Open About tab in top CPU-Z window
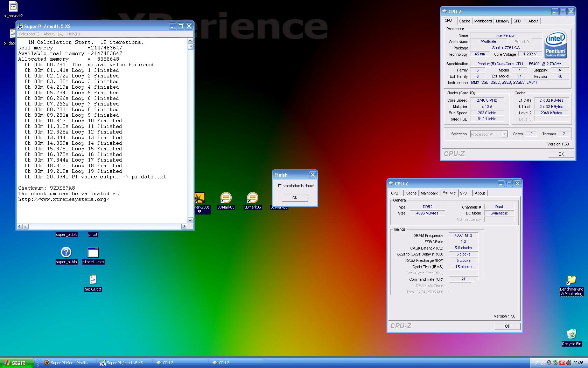 click(533, 21)
